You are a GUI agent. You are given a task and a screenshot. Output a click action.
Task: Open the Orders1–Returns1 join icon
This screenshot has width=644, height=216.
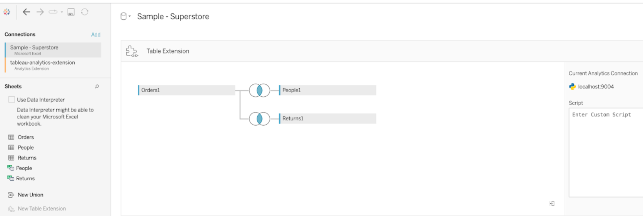[x=260, y=119]
